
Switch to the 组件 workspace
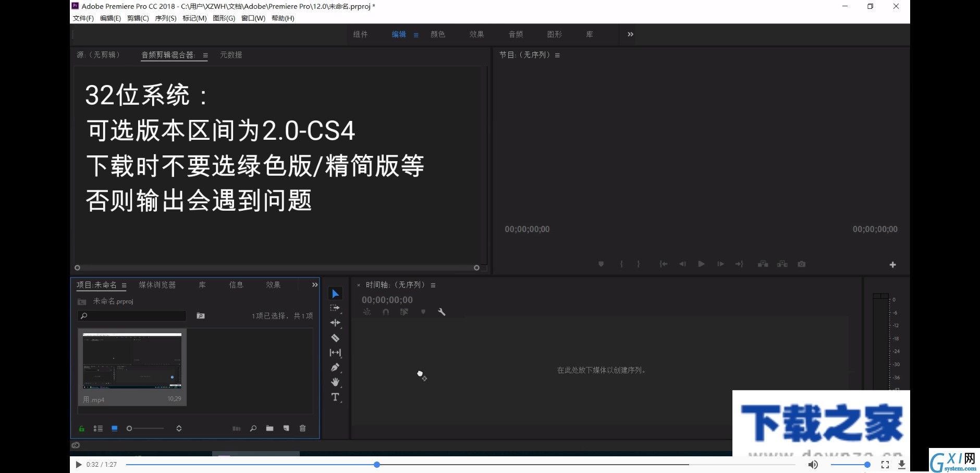[x=361, y=34]
